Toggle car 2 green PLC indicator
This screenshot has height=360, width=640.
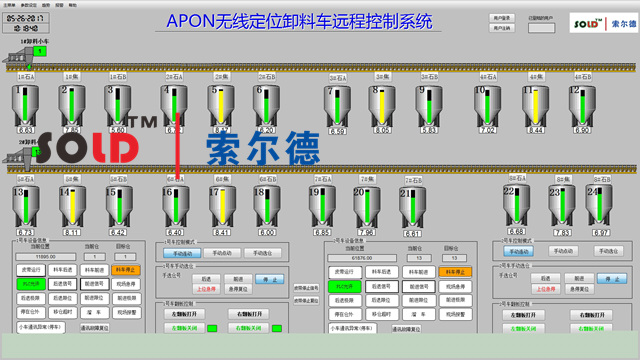(344, 287)
